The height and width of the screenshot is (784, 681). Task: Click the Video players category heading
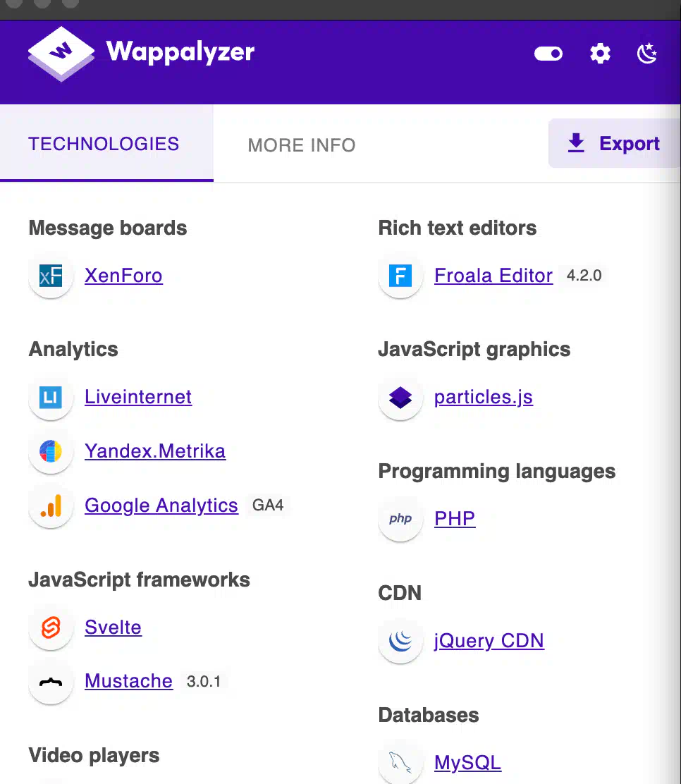(x=94, y=756)
